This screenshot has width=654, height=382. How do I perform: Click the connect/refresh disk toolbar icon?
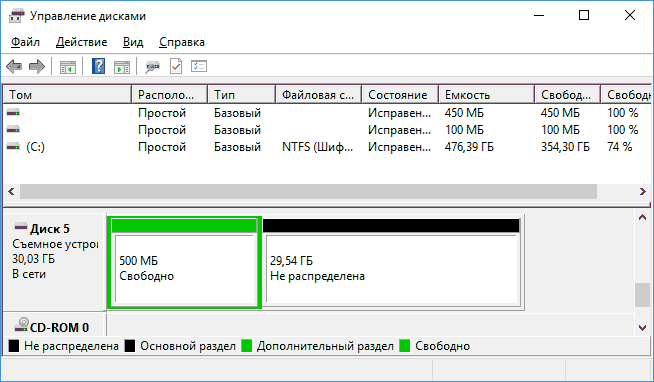pos(152,67)
